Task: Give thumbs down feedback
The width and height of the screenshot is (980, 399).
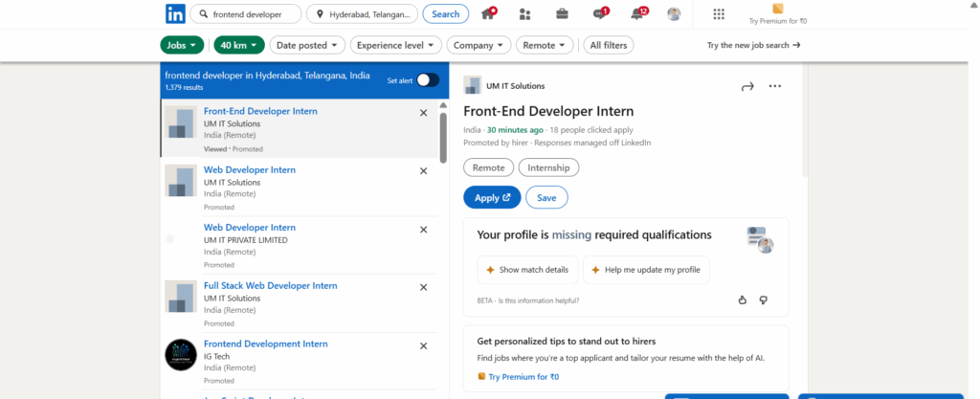Action: (763, 299)
